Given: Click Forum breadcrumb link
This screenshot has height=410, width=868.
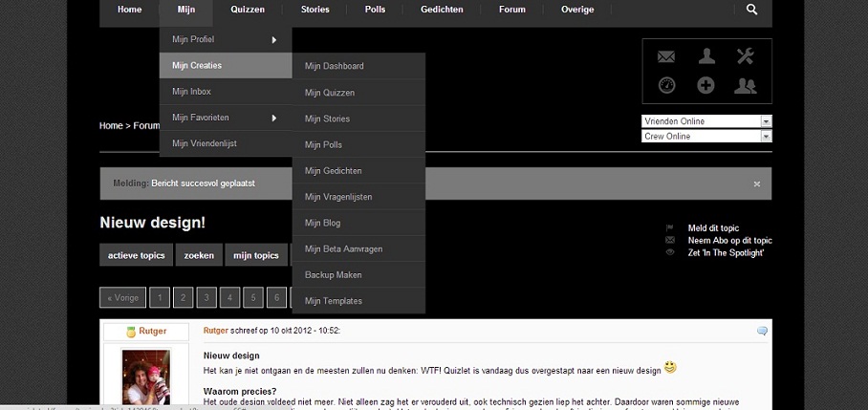Looking at the screenshot, I should click(x=146, y=125).
